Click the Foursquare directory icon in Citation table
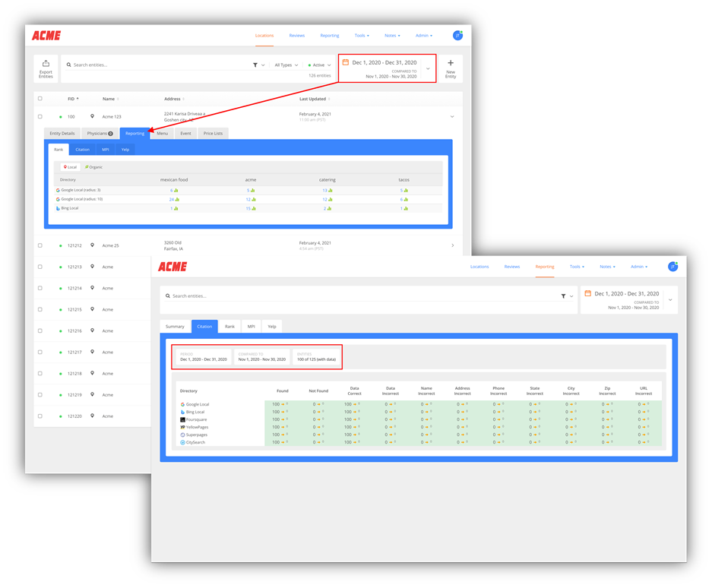Image resolution: width=712 pixels, height=588 pixels. [182, 419]
